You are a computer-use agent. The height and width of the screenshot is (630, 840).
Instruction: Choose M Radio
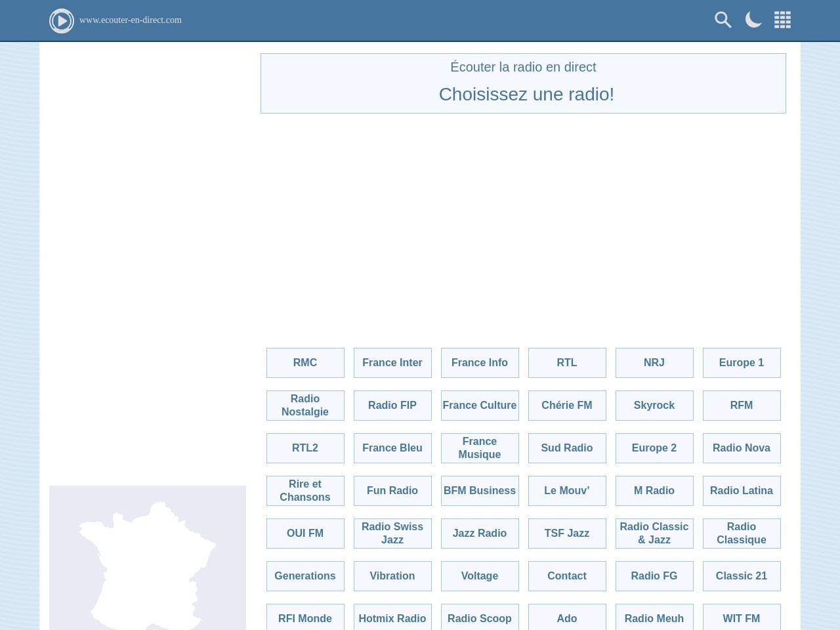tap(654, 491)
